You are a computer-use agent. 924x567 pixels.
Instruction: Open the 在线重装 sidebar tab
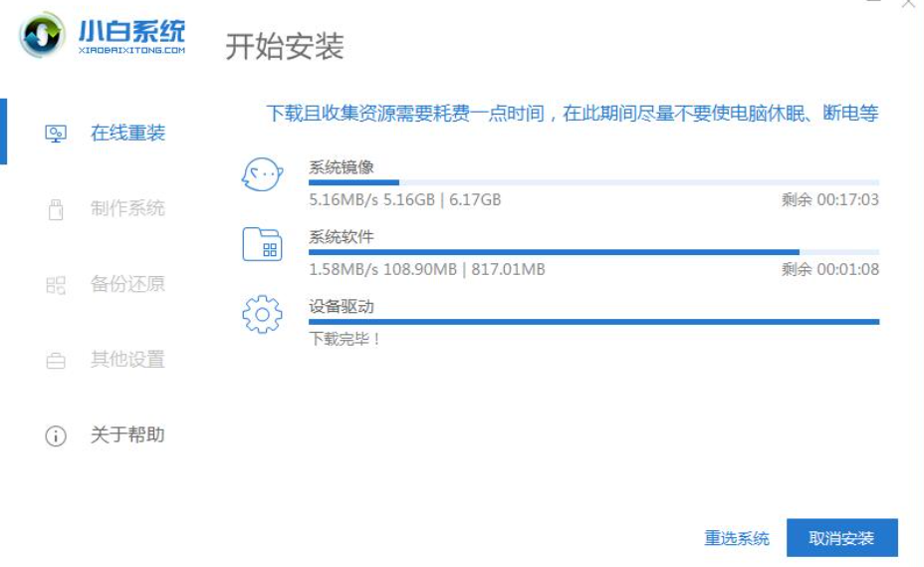tap(127, 134)
